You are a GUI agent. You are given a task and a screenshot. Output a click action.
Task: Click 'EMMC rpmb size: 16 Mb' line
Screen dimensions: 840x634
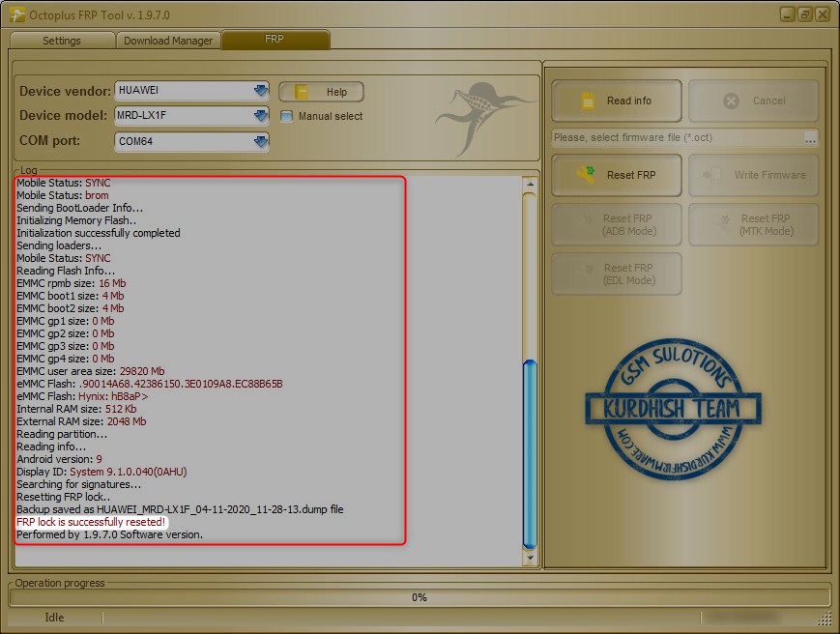[72, 283]
